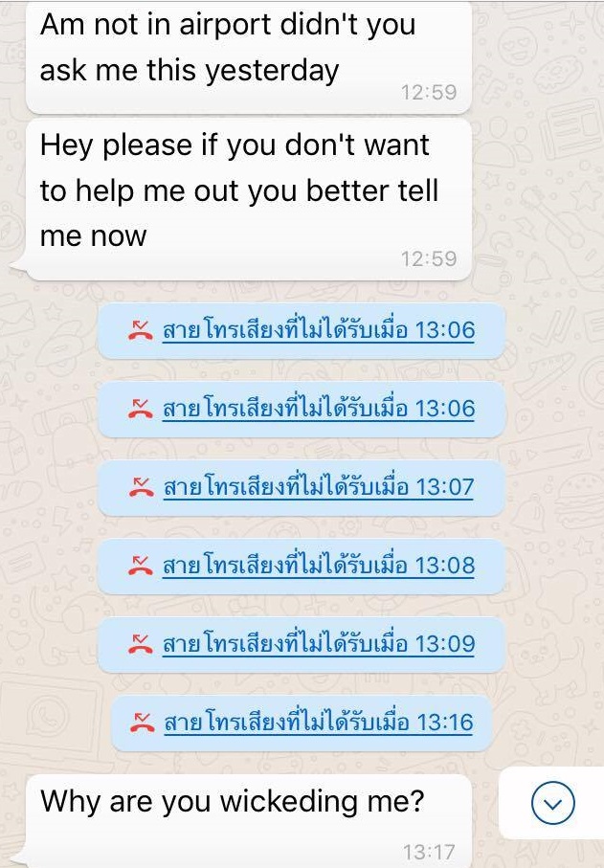This screenshot has height=868, width=604.
Task: Select the "Why are you wickeding me?" message
Action: click(249, 821)
